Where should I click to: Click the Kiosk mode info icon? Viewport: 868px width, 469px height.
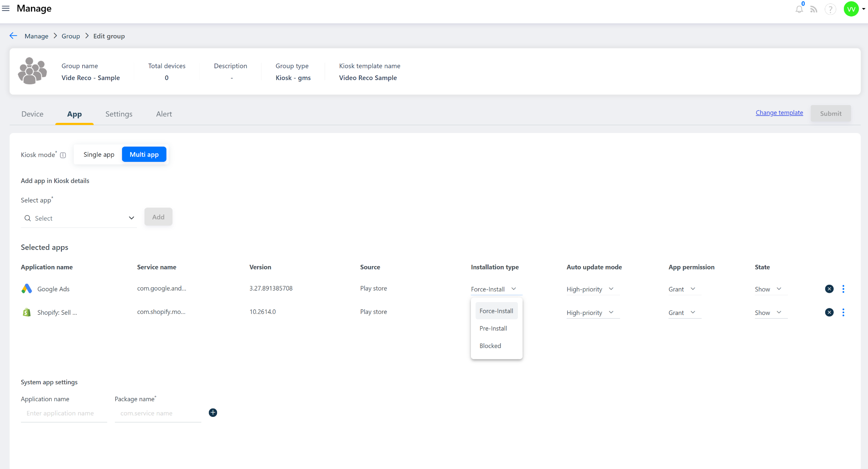coord(63,155)
